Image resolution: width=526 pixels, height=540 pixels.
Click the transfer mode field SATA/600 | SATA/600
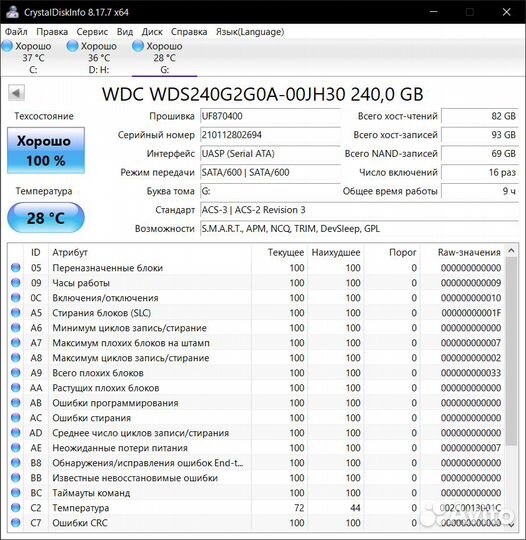tap(270, 172)
